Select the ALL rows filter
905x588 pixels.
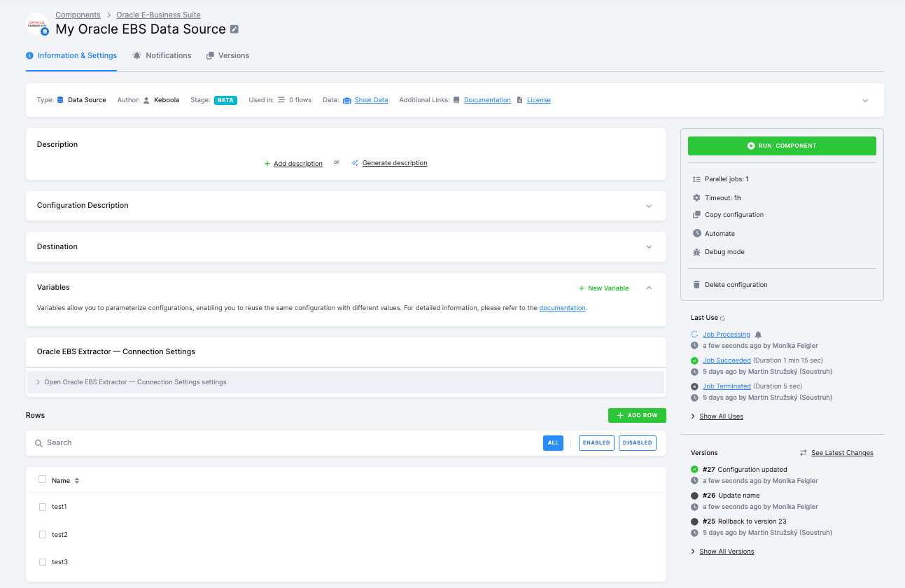pos(553,443)
